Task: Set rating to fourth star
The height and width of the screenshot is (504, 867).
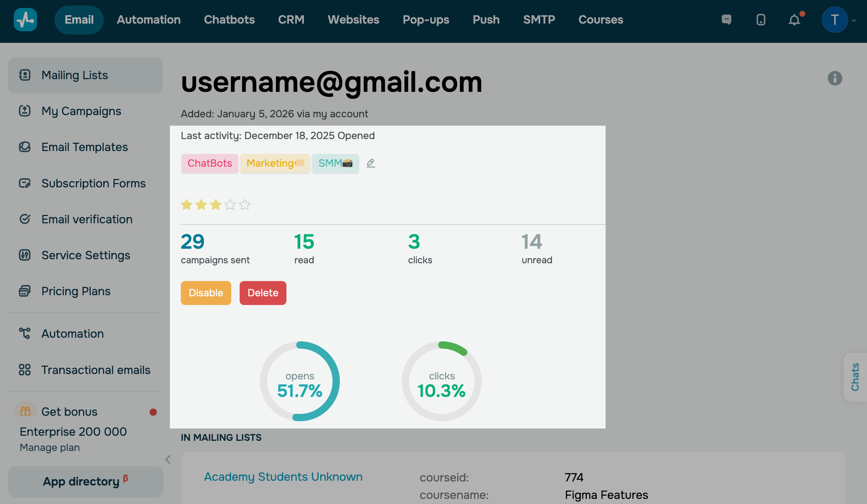Action: (x=230, y=205)
